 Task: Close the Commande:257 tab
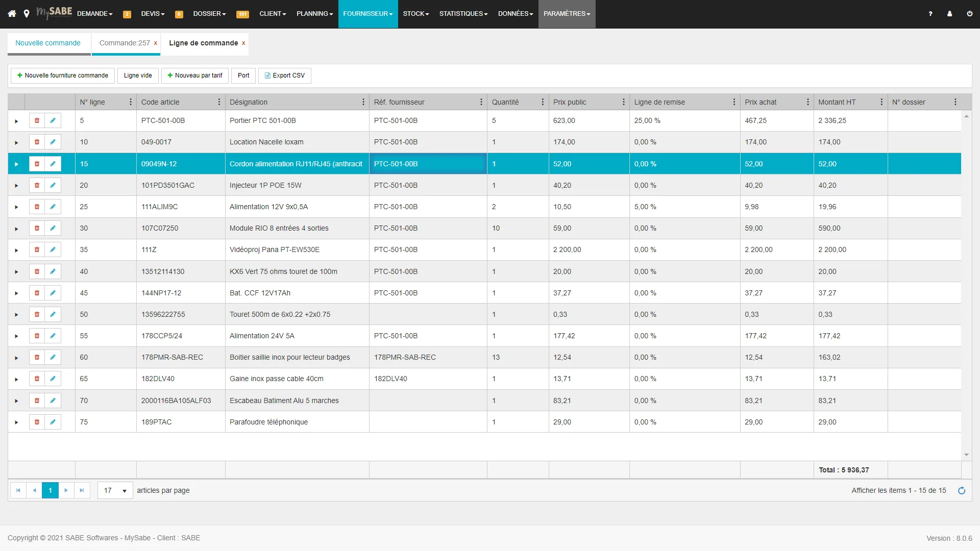(156, 43)
